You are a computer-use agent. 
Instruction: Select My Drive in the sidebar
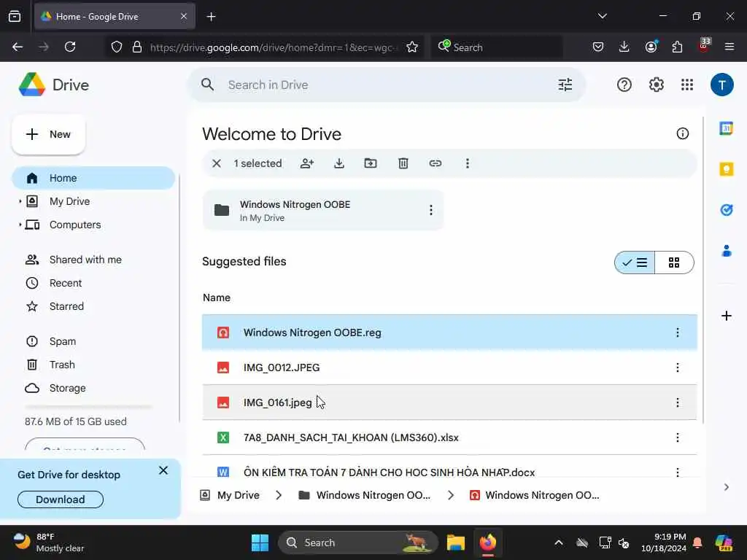tap(93, 201)
